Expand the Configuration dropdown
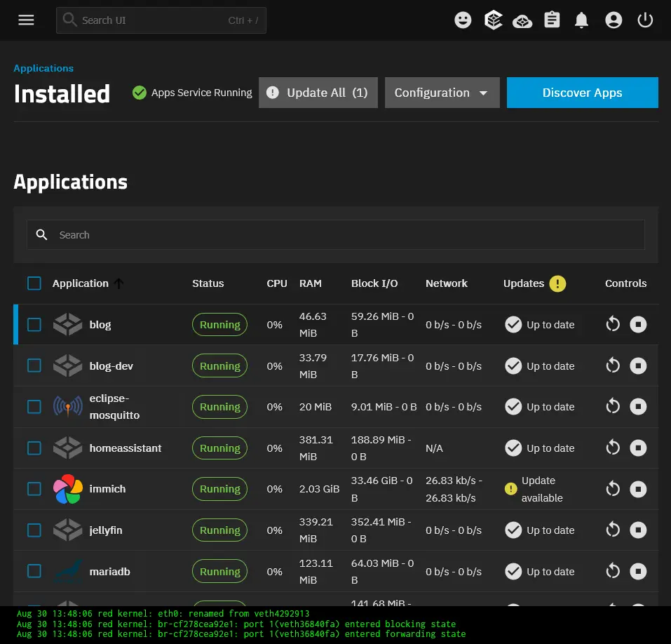This screenshot has width=671, height=644. (x=442, y=93)
